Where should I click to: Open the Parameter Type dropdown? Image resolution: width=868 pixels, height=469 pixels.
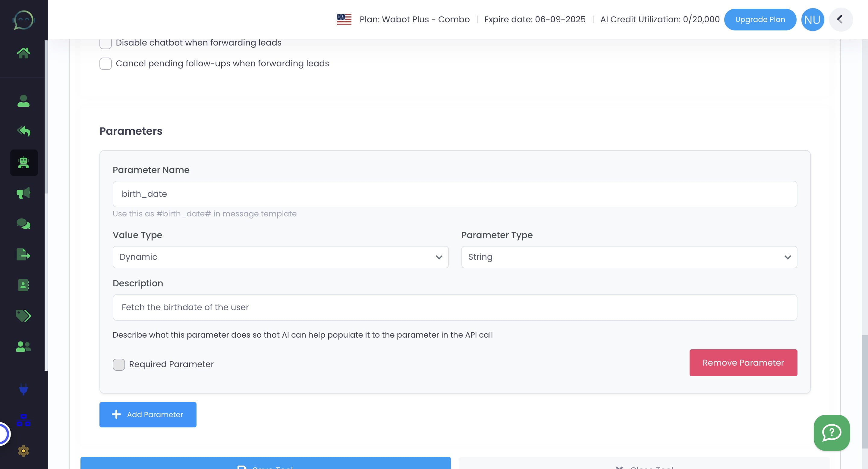629,257
